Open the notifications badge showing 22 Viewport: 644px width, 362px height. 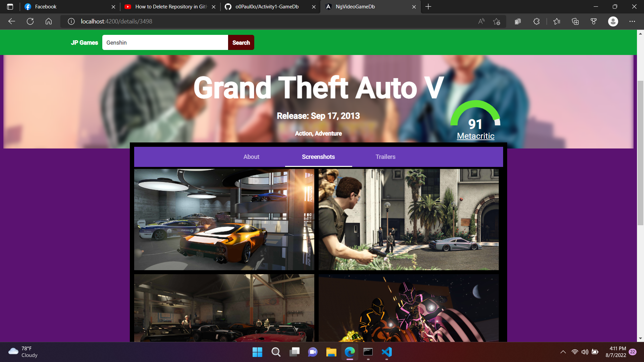(633, 352)
